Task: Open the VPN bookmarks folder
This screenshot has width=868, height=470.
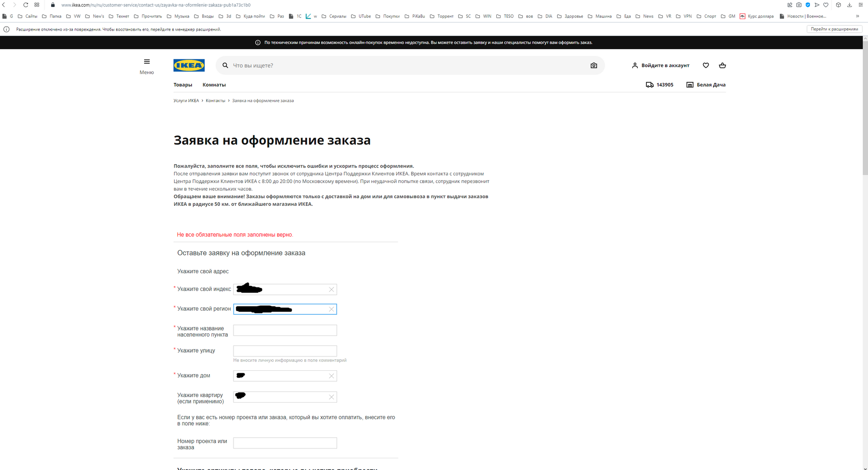Action: (684, 16)
